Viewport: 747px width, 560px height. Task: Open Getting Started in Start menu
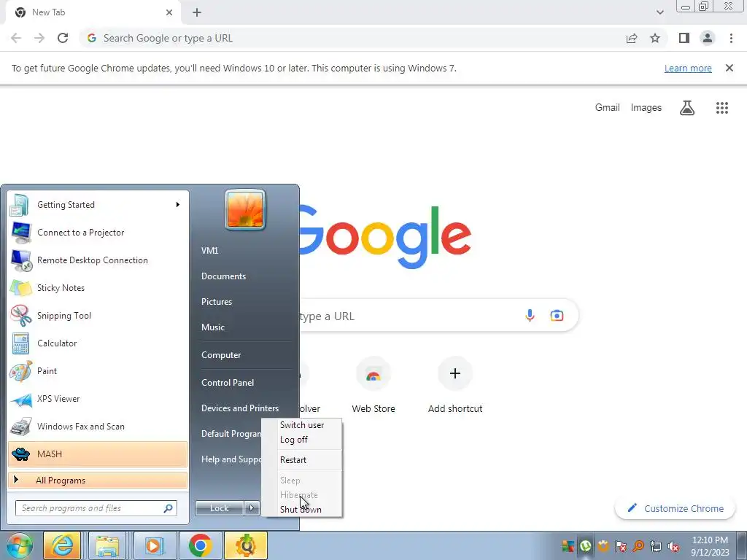(x=98, y=205)
